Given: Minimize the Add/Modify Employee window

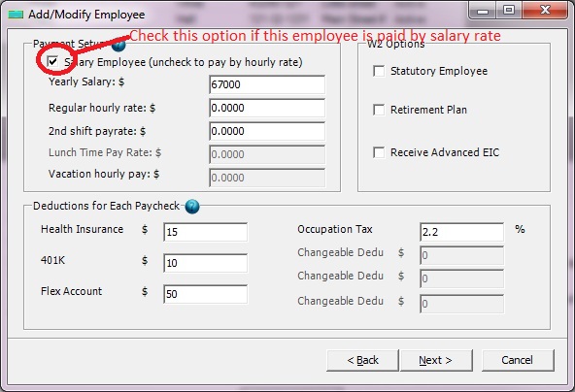Looking at the screenshot, I should click(x=483, y=11).
